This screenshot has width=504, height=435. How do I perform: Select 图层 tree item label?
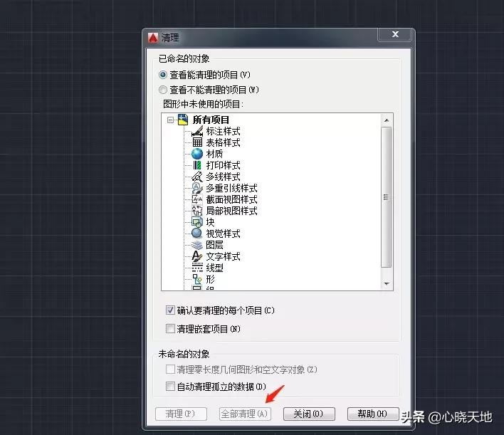pyautogui.click(x=214, y=245)
